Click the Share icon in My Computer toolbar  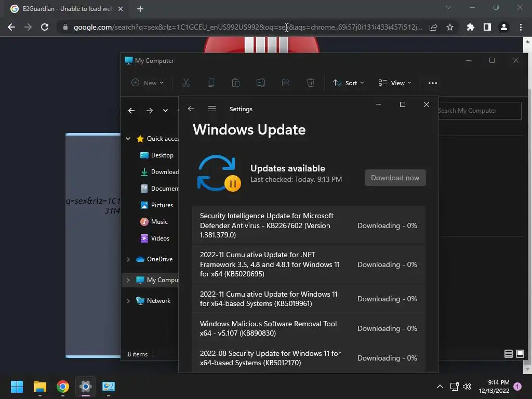(x=286, y=83)
